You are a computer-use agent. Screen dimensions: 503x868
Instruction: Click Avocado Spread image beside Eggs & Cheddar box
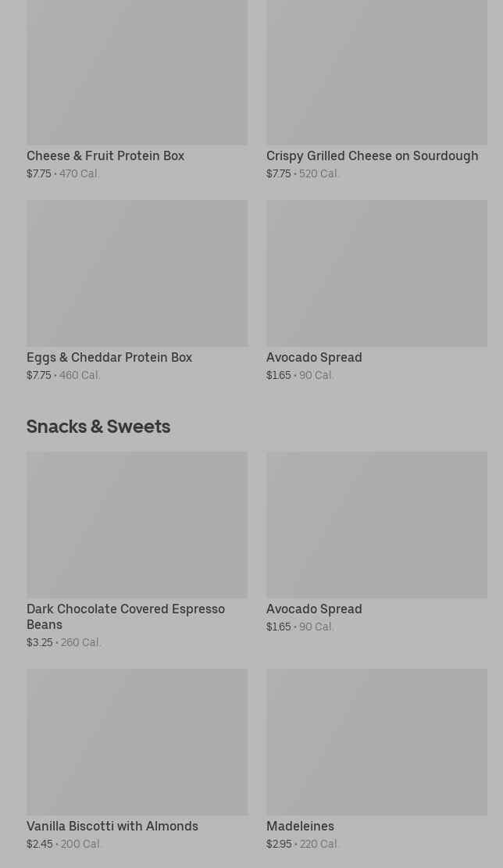tap(376, 273)
